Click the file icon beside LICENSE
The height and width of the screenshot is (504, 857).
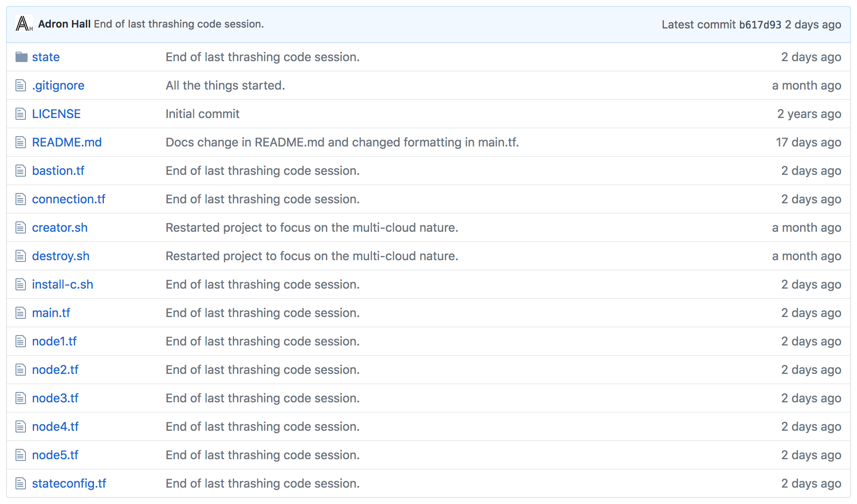(21, 114)
